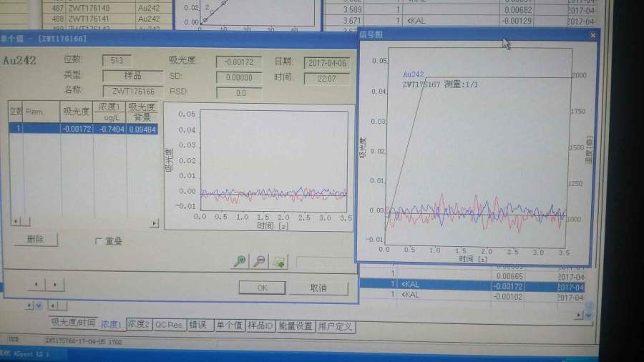
Task: Click the zoom in magnifier icon
Action: point(240,261)
